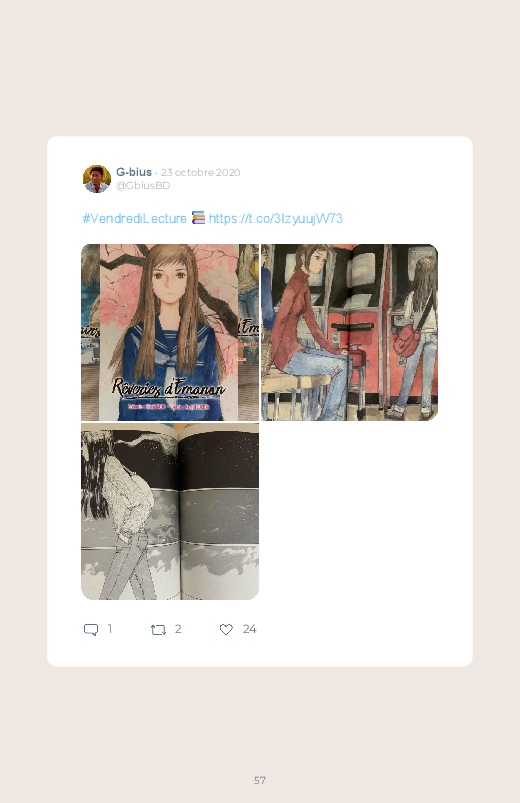Click page number 57
This screenshot has width=520, height=803.
coord(260,780)
